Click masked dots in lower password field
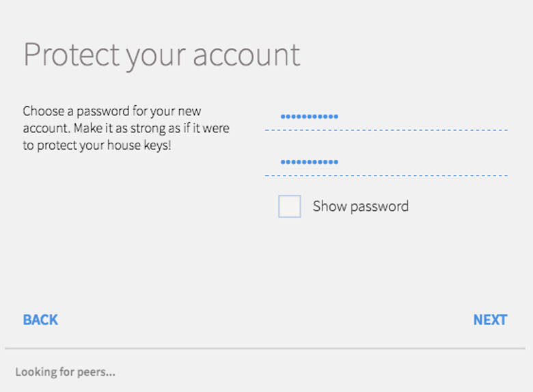This screenshot has width=533, height=392. tap(309, 163)
